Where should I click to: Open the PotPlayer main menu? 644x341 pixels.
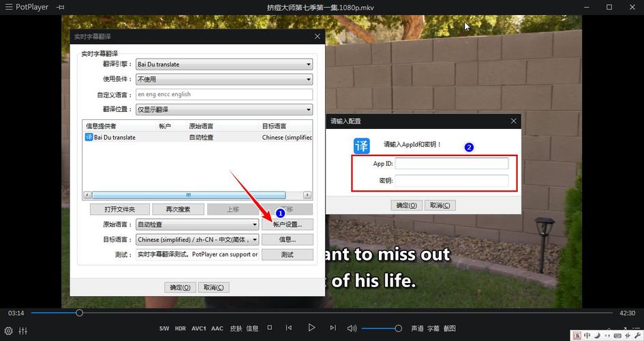pyautogui.click(x=26, y=8)
